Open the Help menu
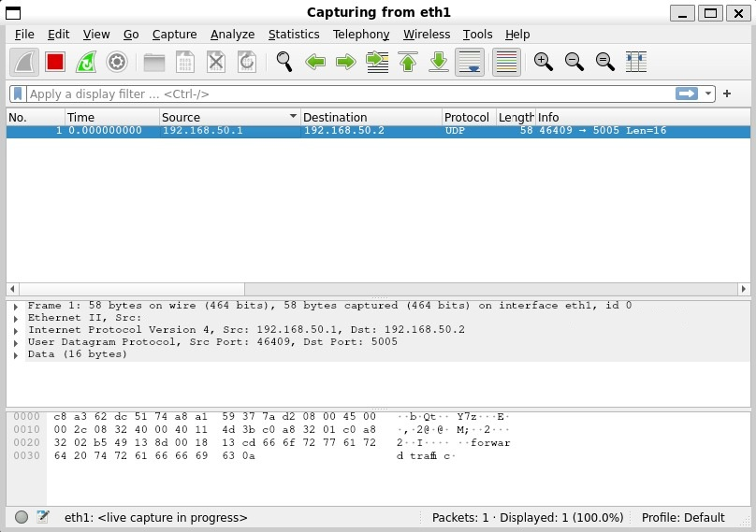The image size is (756, 532). [x=517, y=35]
